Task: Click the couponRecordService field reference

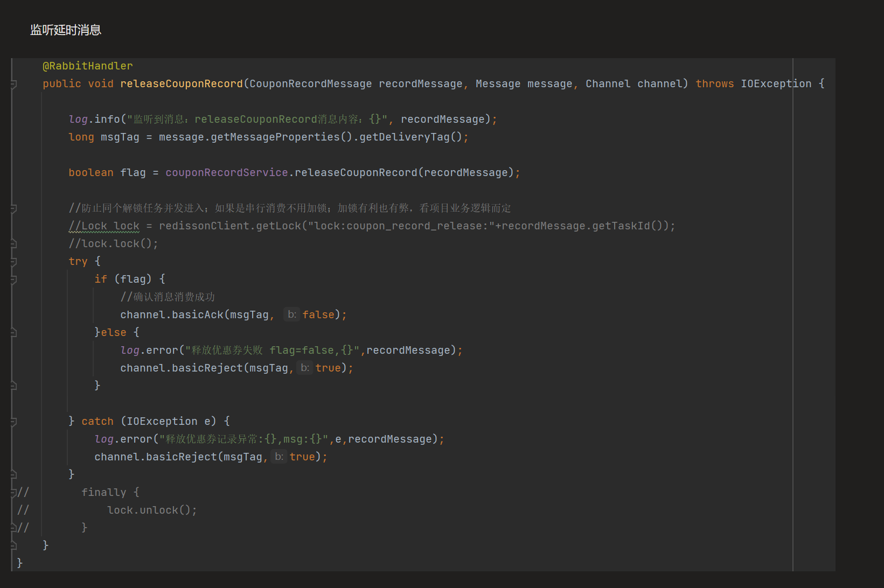Action: coord(227,173)
